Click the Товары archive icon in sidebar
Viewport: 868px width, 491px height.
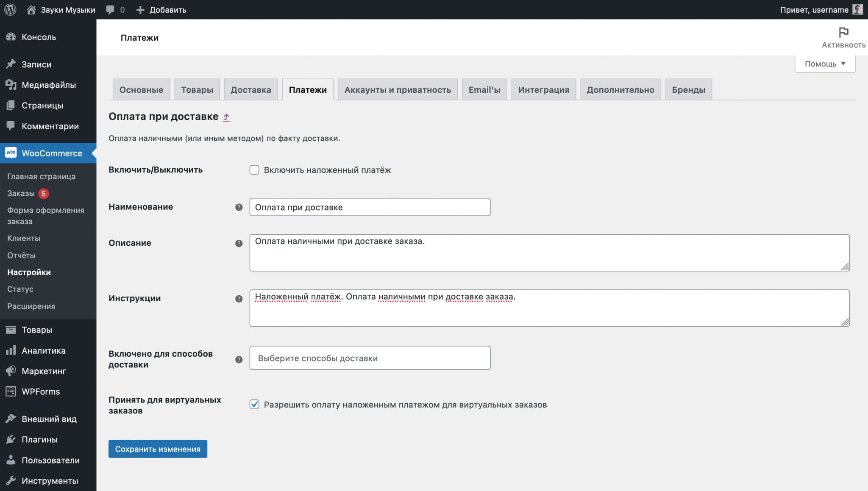click(11, 330)
